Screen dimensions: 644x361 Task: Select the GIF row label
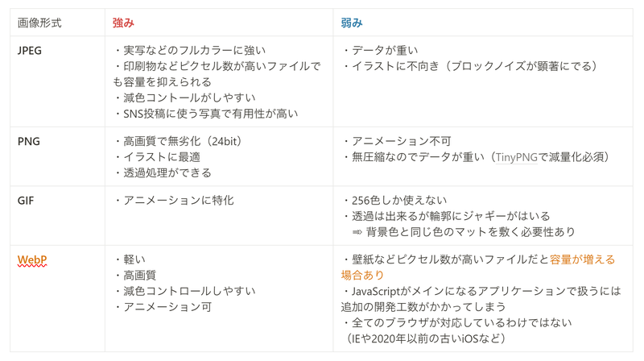pyautogui.click(x=26, y=200)
